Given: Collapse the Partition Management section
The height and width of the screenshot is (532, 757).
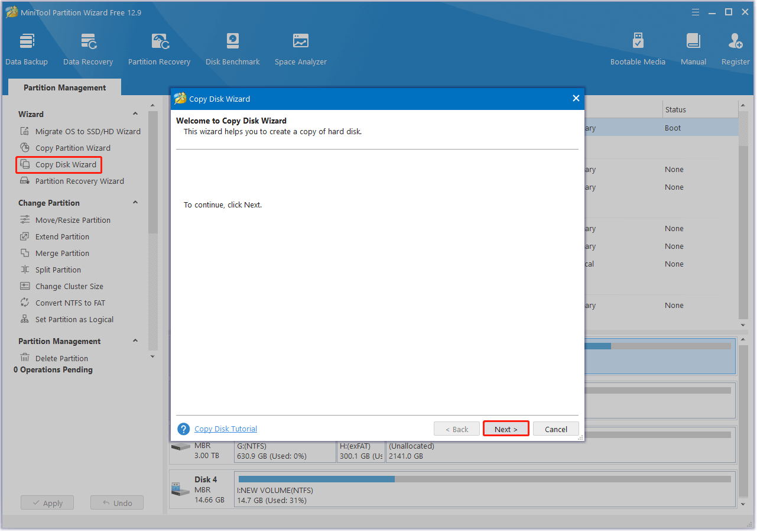Looking at the screenshot, I should [135, 341].
